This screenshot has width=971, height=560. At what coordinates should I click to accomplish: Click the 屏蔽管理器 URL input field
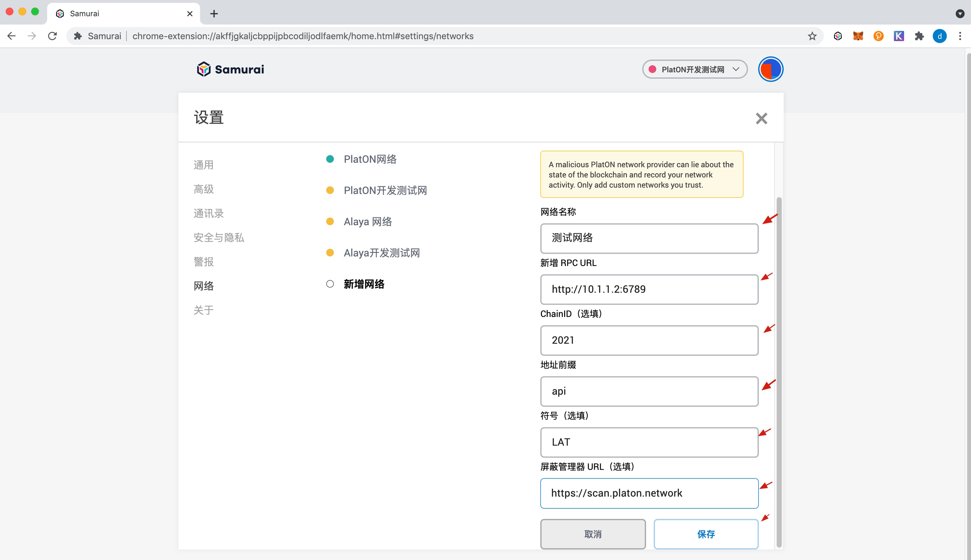pos(649,493)
